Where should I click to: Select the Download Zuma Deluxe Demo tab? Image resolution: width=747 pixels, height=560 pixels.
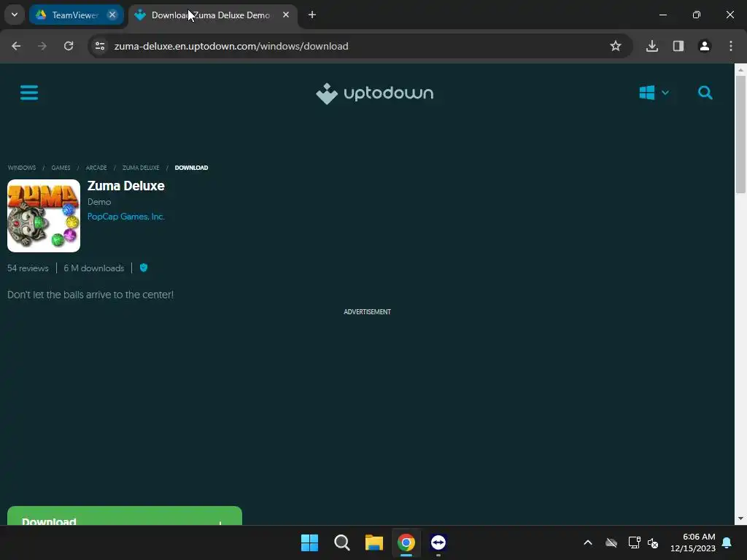[x=212, y=15]
